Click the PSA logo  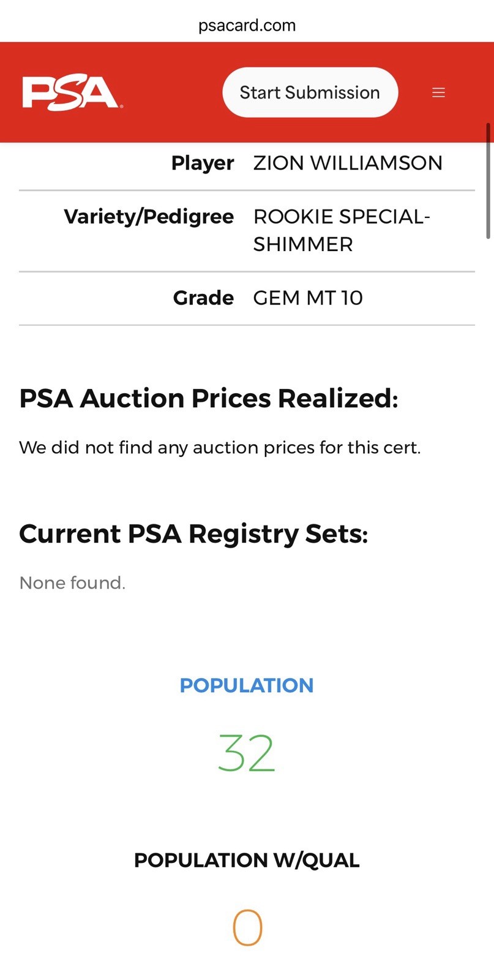coord(73,92)
